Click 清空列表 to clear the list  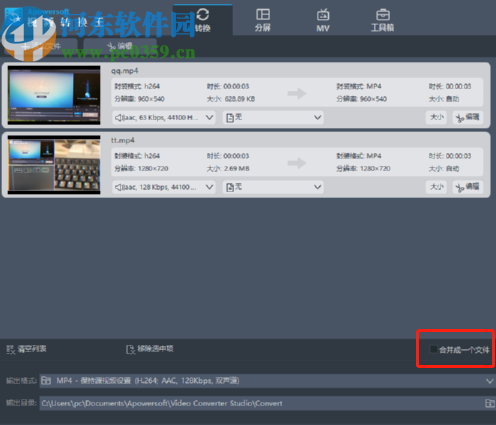click(x=26, y=349)
